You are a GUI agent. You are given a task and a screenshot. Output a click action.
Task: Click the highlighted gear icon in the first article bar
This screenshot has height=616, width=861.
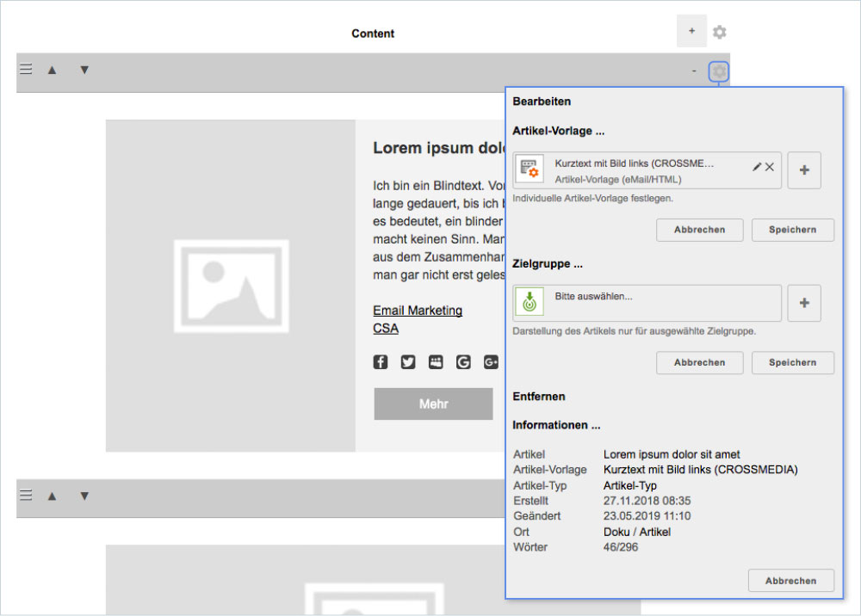click(x=719, y=71)
